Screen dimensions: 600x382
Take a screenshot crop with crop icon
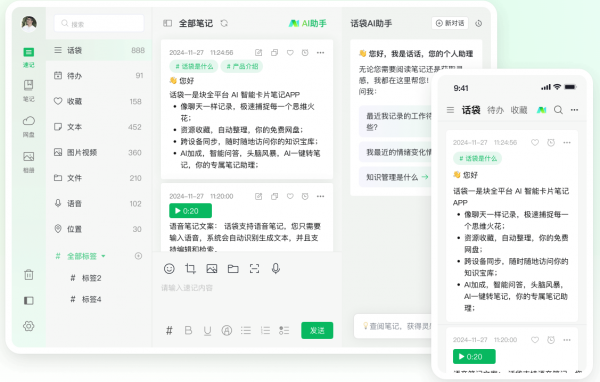[190, 269]
